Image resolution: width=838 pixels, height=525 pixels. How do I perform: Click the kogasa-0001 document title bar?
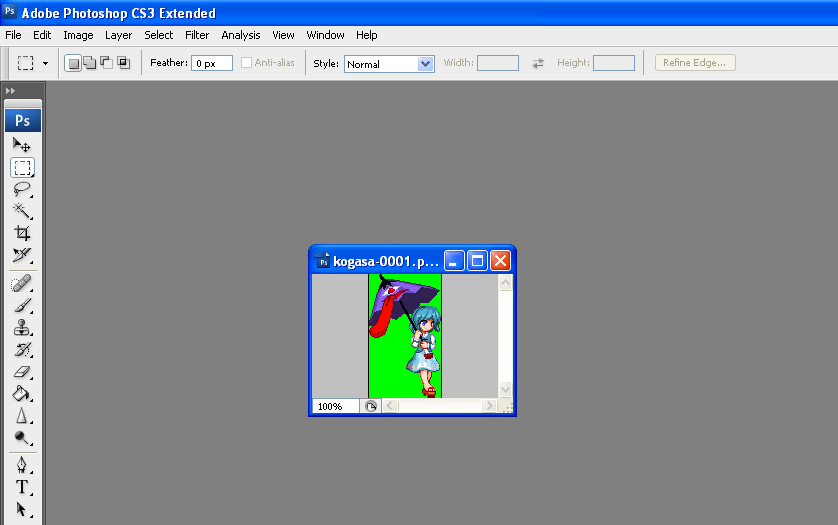click(x=386, y=261)
